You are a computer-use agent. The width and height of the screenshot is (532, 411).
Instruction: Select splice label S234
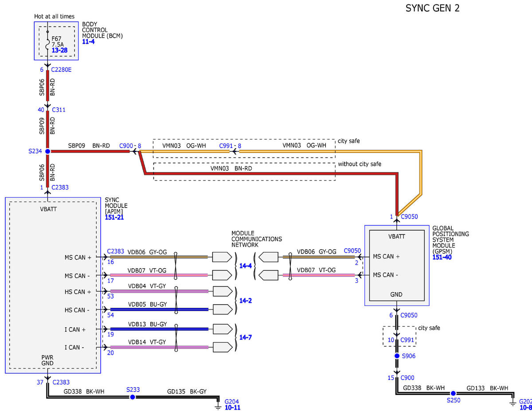click(35, 151)
